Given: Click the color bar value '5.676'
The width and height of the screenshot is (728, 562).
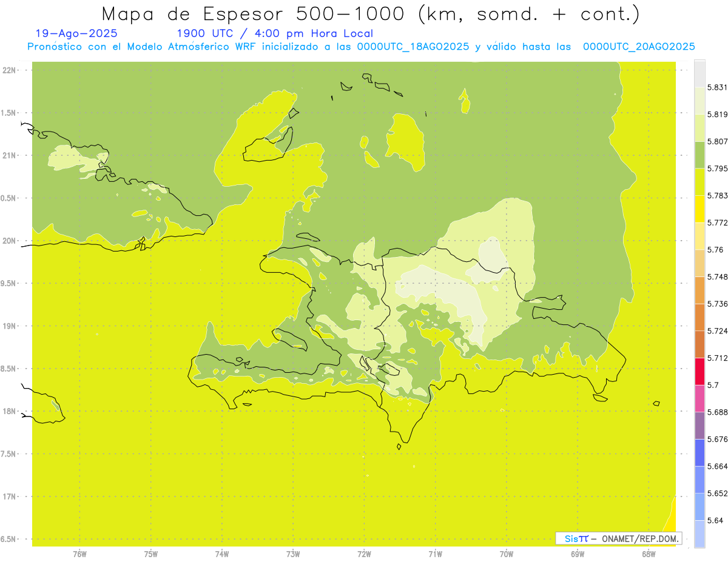Looking at the screenshot, I should click(x=718, y=440).
